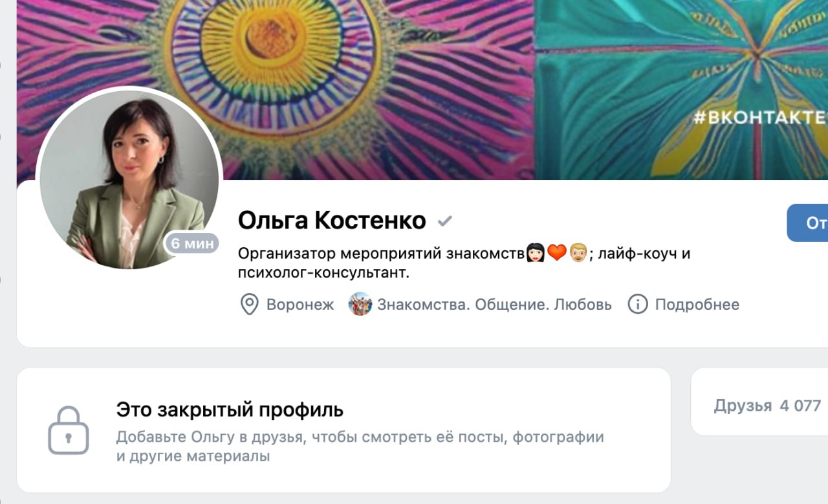Click the padlock icon of the closed profile
Screen dimensions: 828x504
pyautogui.click(x=69, y=430)
